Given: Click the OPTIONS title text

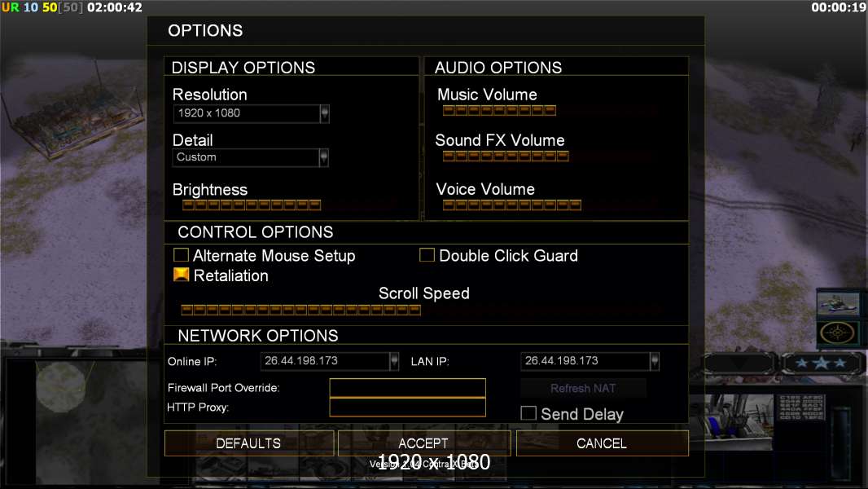Looking at the screenshot, I should 205,30.
